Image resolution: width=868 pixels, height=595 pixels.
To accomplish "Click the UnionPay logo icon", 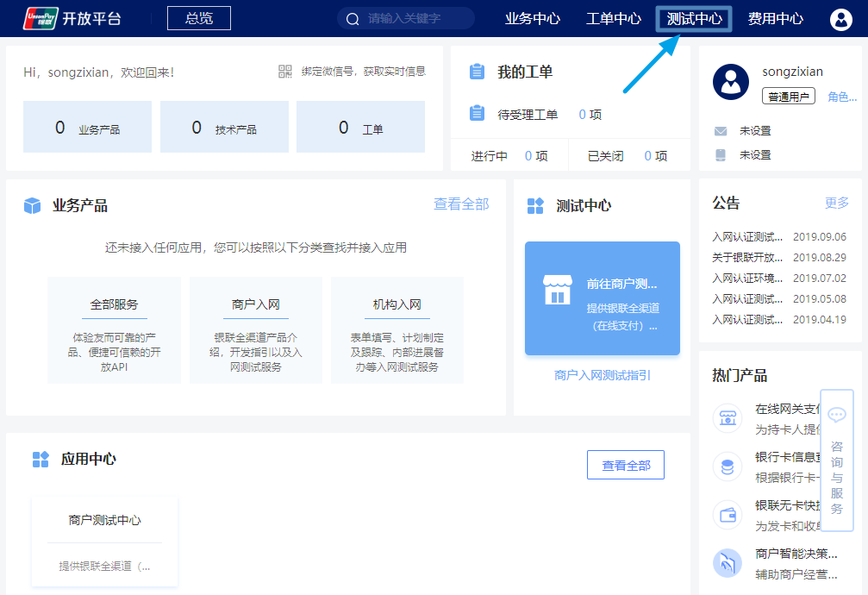I will point(41,18).
